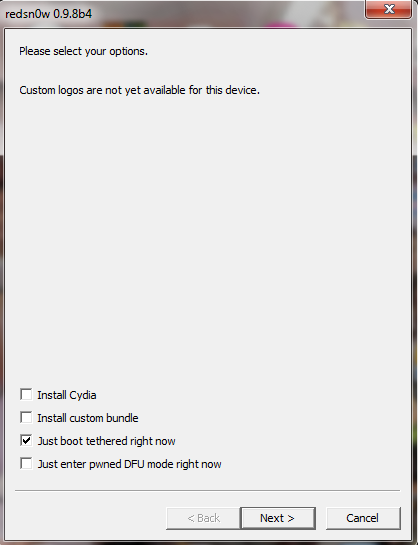Tick the Install custom bundle checkbox
This screenshot has width=418, height=545.
(x=26, y=417)
